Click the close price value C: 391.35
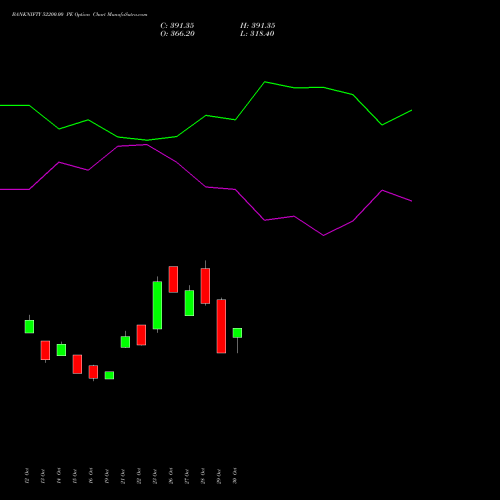Viewport: 500px width, 500px height. coord(177,26)
